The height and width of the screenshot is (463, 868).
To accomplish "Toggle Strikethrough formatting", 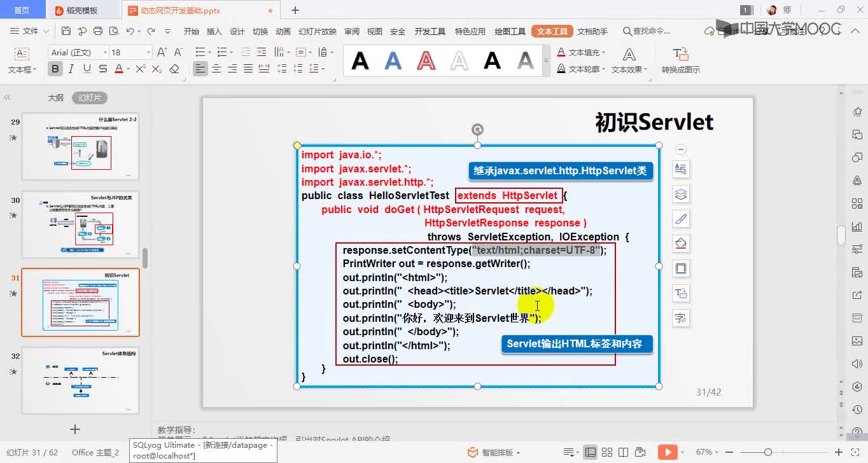I will pos(102,69).
